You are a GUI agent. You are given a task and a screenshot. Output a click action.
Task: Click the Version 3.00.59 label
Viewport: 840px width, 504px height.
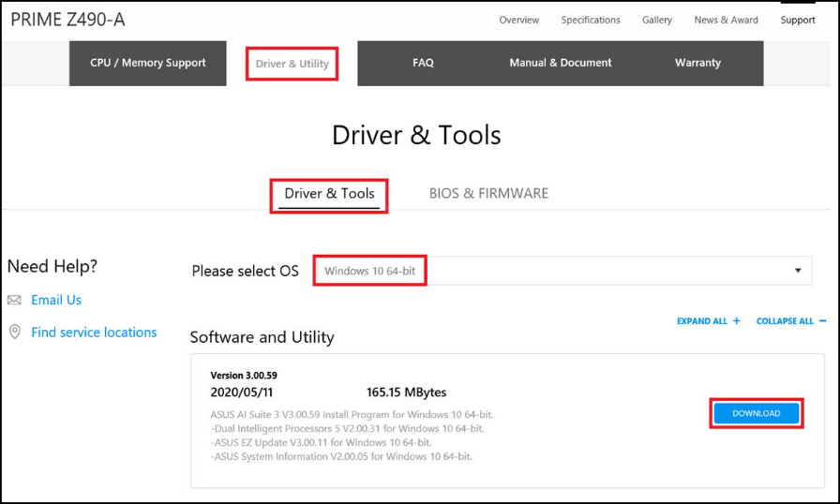point(244,376)
